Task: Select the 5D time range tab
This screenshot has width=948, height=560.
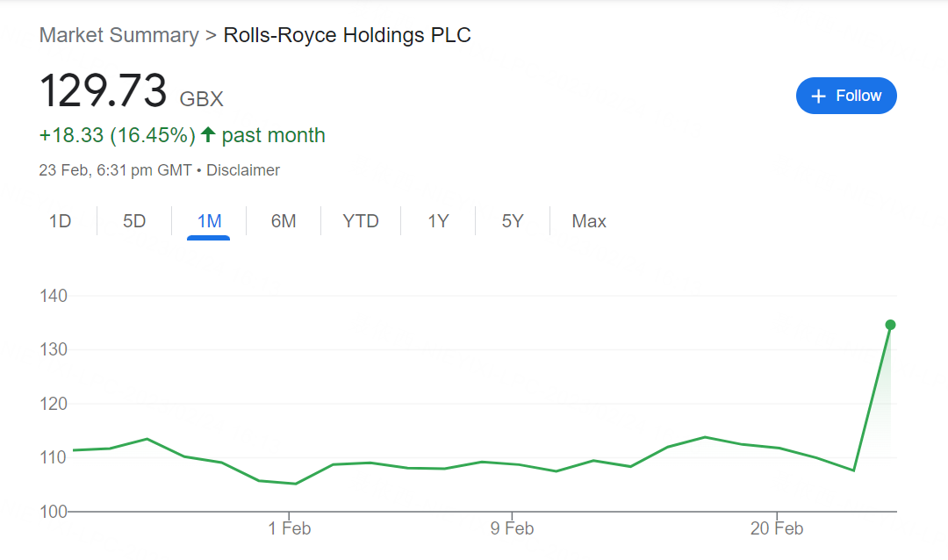Action: pos(134,221)
